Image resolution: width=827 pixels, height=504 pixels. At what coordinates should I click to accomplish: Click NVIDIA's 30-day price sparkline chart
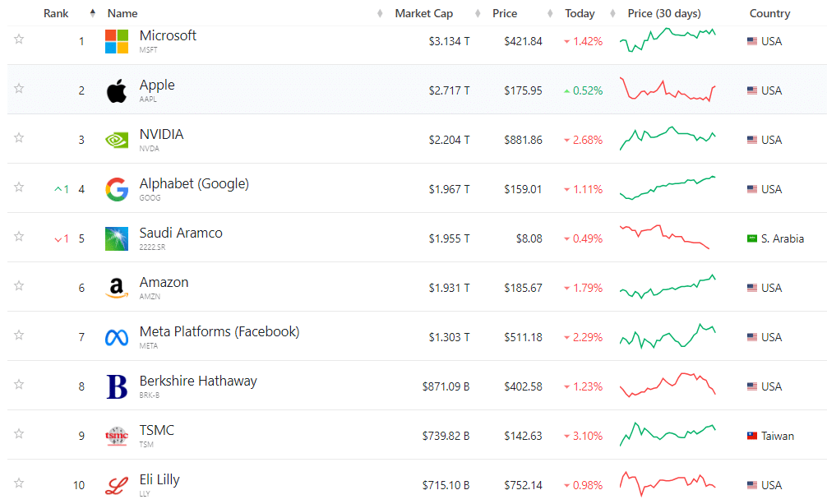668,139
